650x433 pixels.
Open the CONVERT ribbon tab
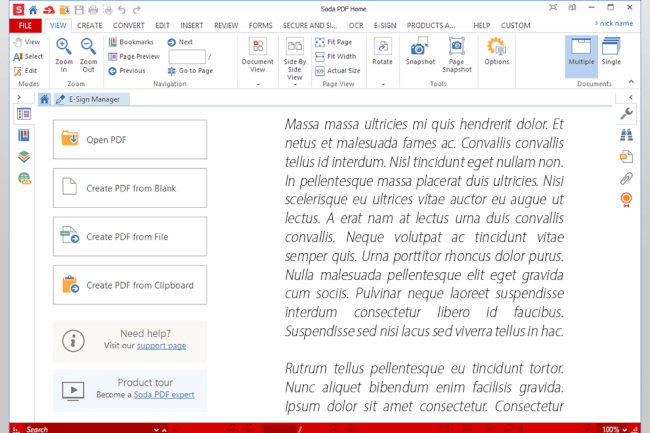129,24
